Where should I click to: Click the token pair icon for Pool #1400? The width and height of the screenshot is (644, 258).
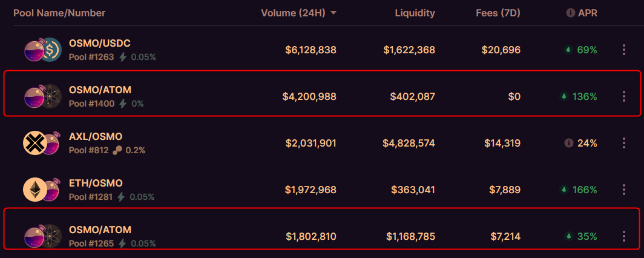tap(42, 96)
